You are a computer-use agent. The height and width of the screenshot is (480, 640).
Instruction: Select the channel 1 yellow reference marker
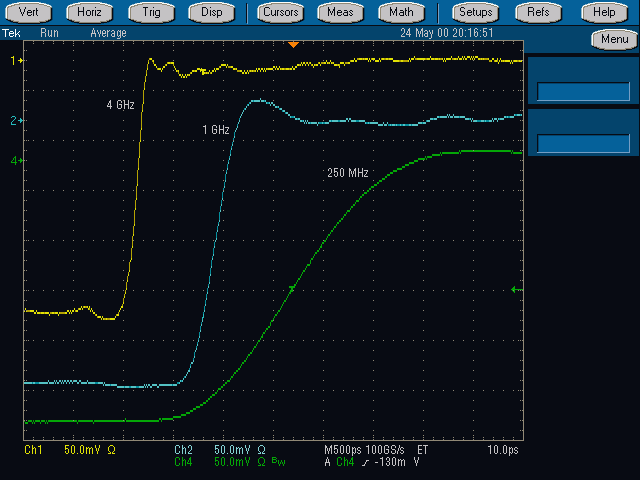(16, 60)
